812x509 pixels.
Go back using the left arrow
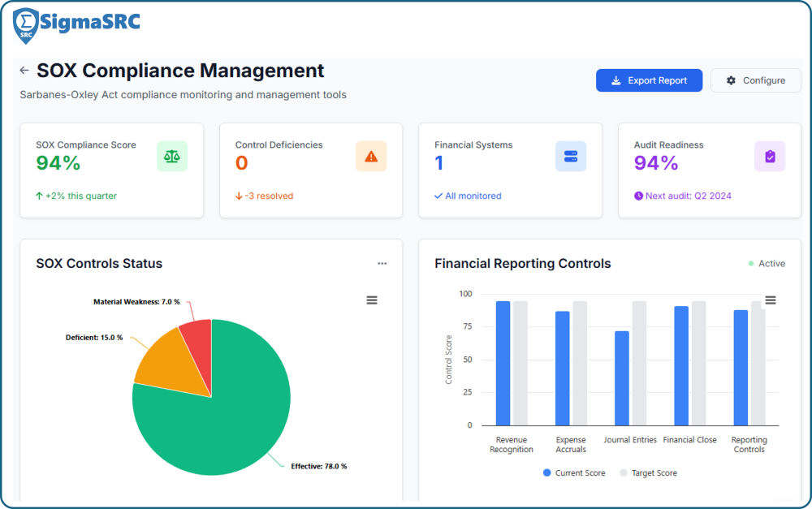pos(24,71)
